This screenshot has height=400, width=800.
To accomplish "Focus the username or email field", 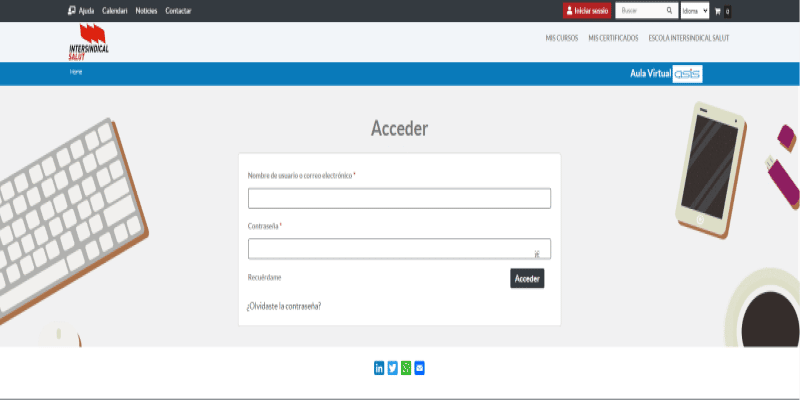I will (x=399, y=198).
